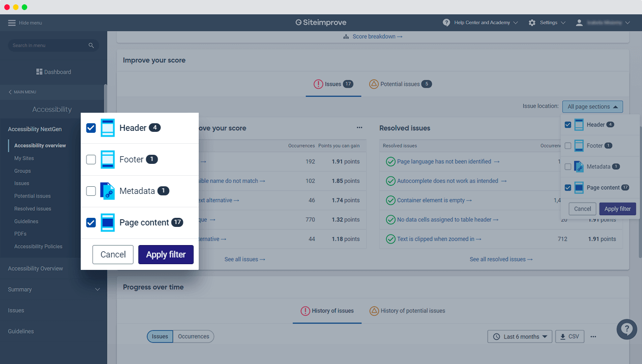Open Page language has not been identified link
642x364 pixels.
(448, 161)
